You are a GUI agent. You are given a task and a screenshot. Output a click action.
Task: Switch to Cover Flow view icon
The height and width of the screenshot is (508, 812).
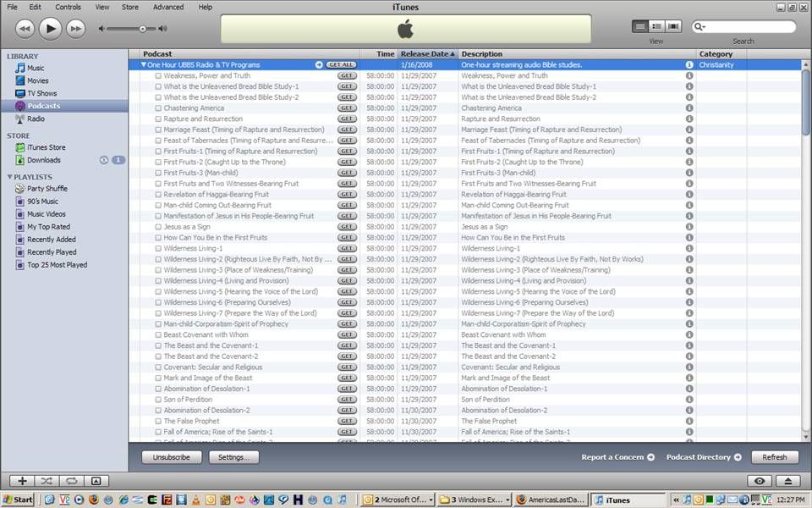(x=673, y=26)
